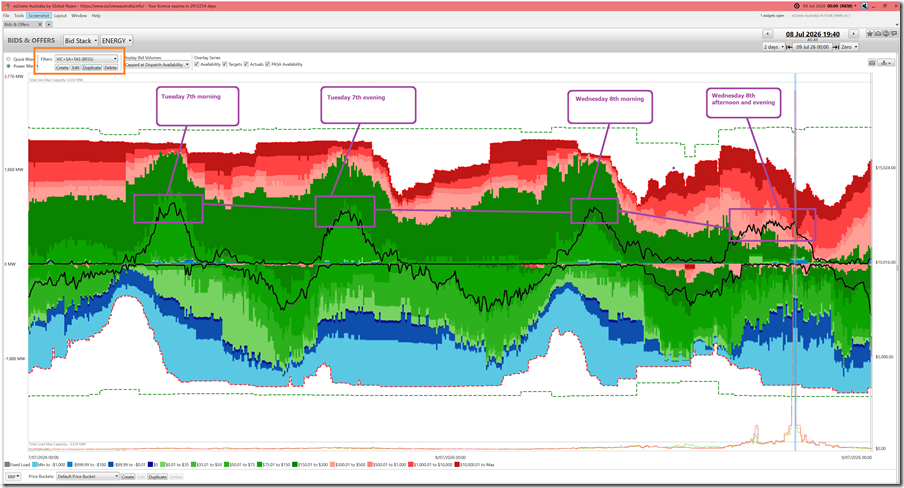
Task: Click the Fixed Load legend swatch
Action: (x=7, y=464)
